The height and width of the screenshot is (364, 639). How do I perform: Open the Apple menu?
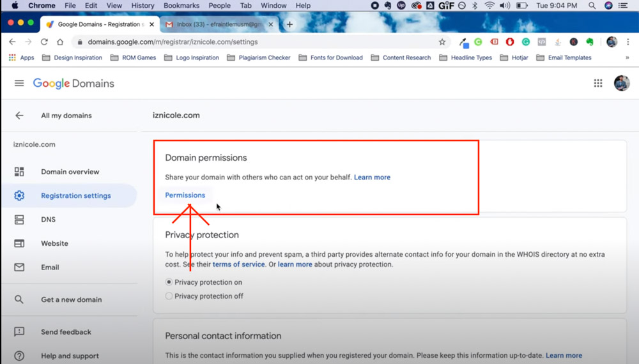[14, 6]
